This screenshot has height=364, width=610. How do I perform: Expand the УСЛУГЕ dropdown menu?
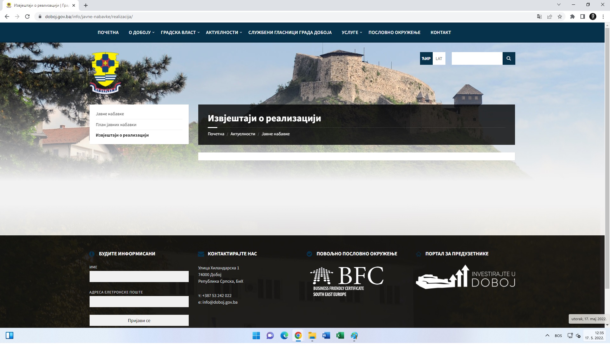[x=352, y=32]
